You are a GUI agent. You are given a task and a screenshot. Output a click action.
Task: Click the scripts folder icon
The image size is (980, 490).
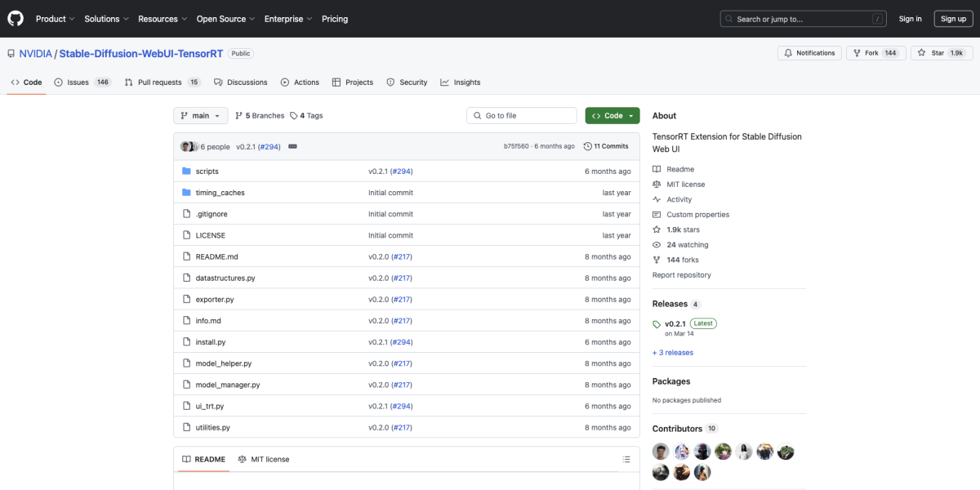pyautogui.click(x=186, y=171)
